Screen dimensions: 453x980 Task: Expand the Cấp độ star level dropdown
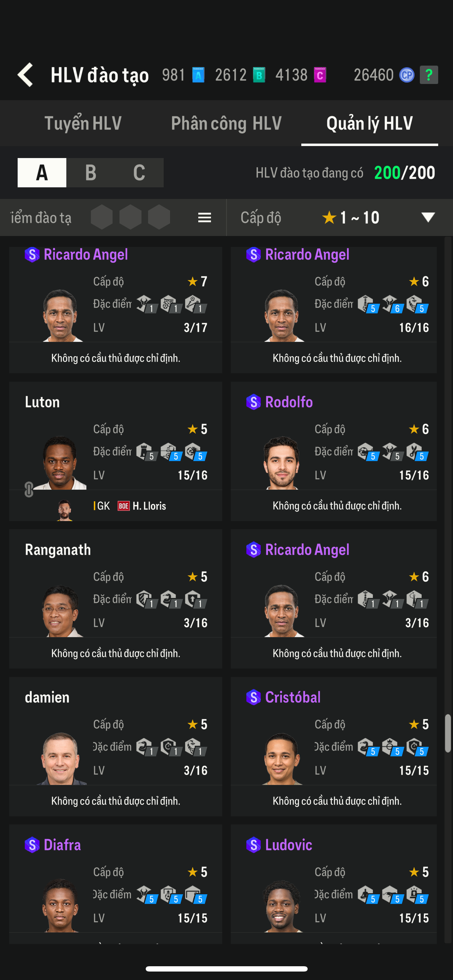pos(428,218)
